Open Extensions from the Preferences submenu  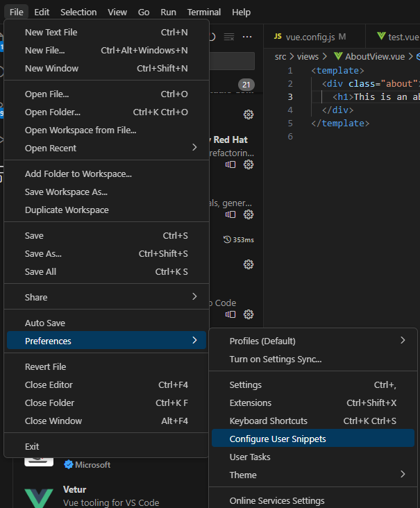[313, 403]
